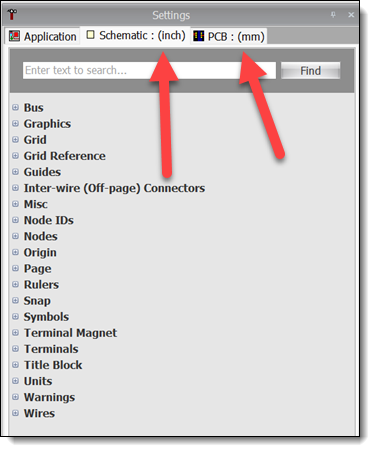Select the Page label

[x=38, y=269]
